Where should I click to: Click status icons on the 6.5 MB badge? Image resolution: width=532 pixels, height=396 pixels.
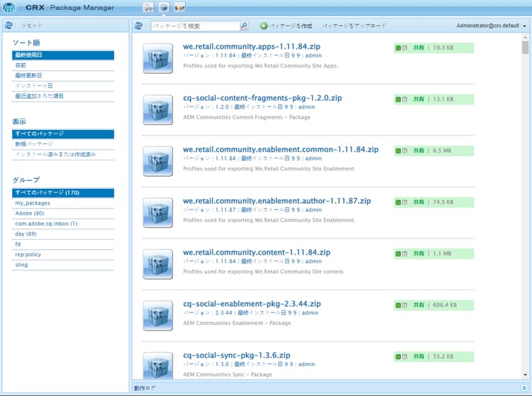(401, 150)
